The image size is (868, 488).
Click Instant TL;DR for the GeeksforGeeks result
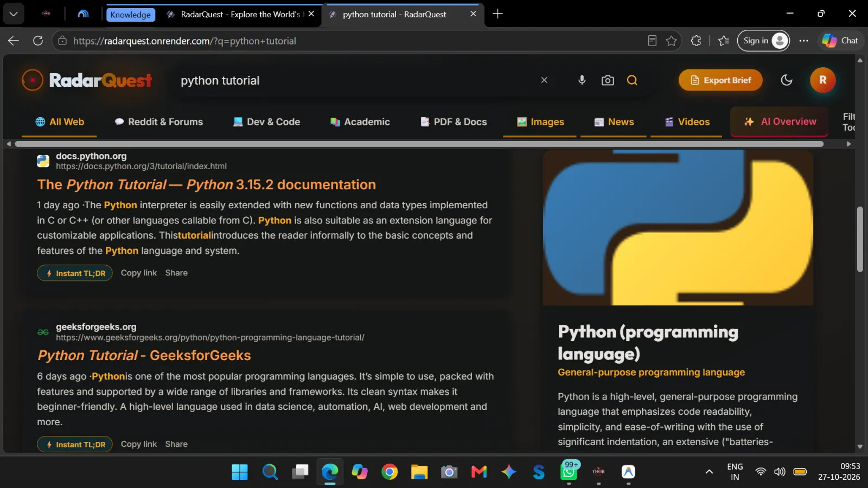(x=75, y=444)
